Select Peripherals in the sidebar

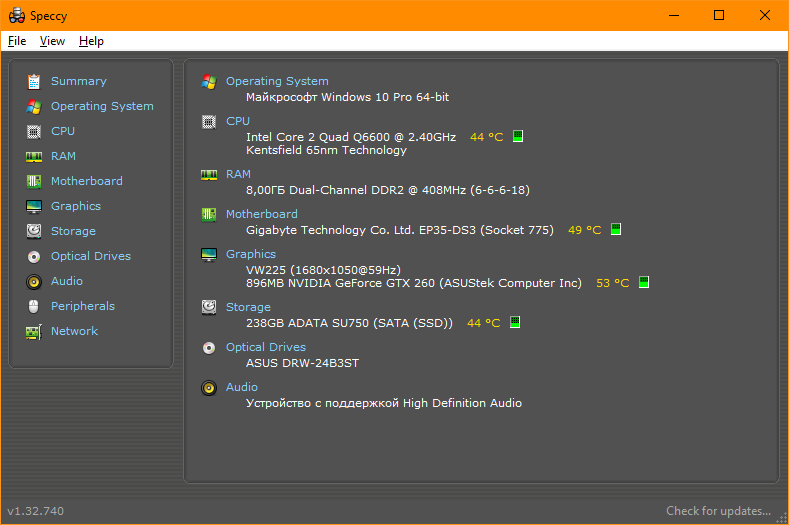point(83,306)
